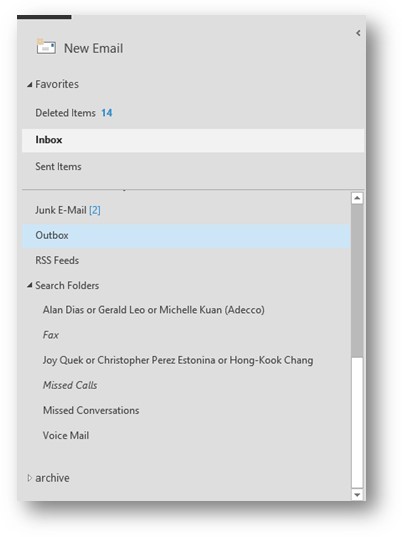
Task: Select the Outbox folder
Action: (x=187, y=236)
